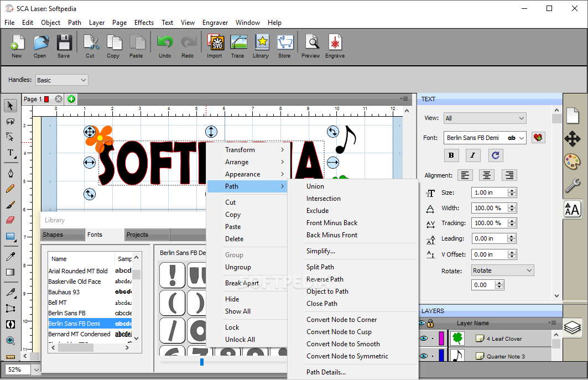Screen dimensions: 588x380
Task: Toggle Bold text style button
Action: 451,155
